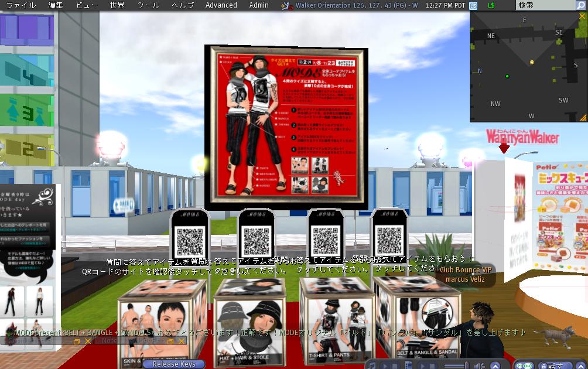Open the Advanced menu

pos(221,5)
